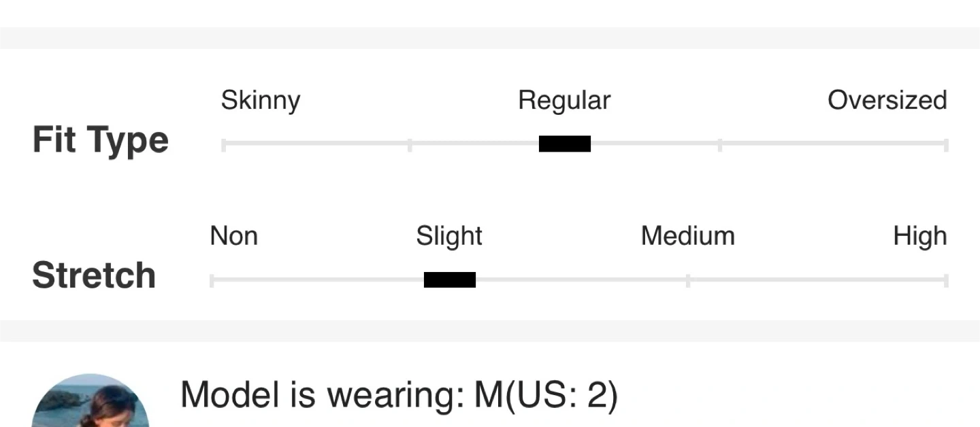Screen dimensions: 980x427
Task: Click Stretch track's right end below High
Action: tap(946, 281)
